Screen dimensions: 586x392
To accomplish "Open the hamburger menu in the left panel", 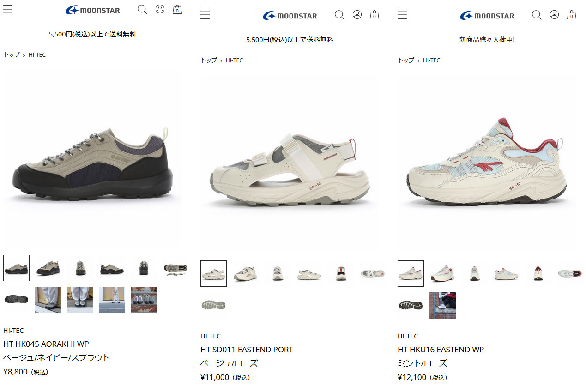I will pyautogui.click(x=8, y=9).
